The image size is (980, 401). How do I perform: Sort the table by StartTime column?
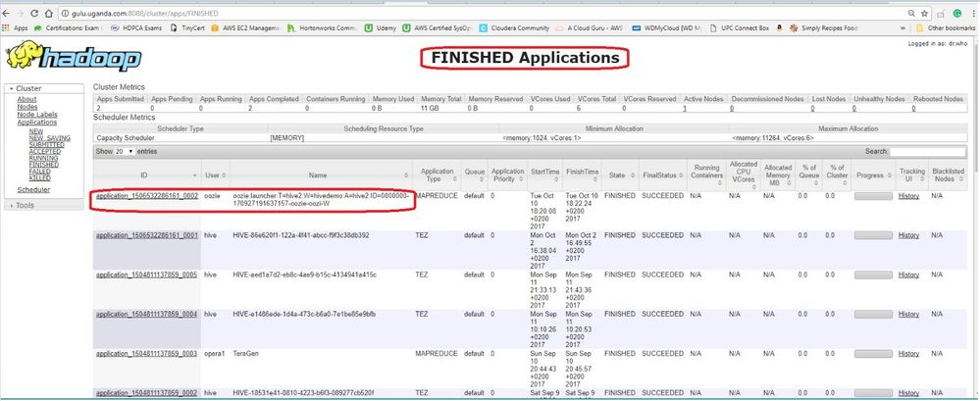pos(545,175)
